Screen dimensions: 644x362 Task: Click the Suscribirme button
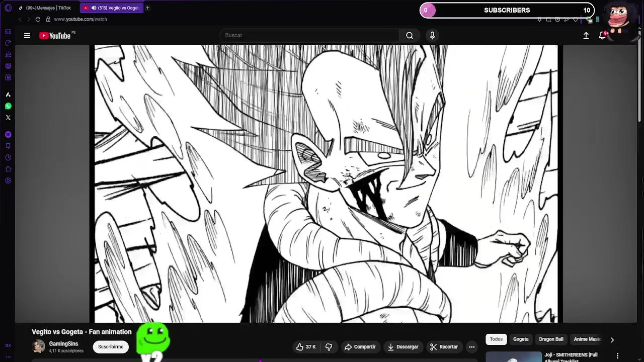pos(111,346)
